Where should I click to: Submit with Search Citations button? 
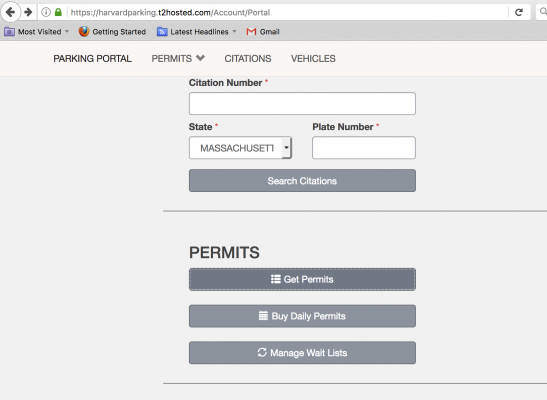[x=302, y=181]
